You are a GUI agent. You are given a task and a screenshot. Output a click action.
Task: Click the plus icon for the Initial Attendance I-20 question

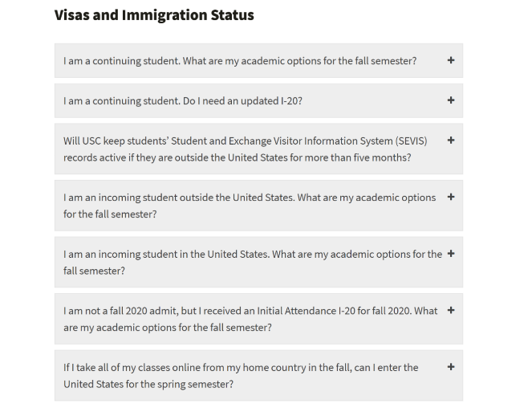coord(451,310)
